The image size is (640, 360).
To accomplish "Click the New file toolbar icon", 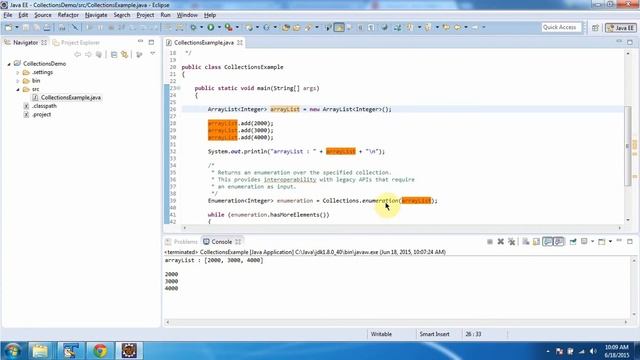I will 8,28.
